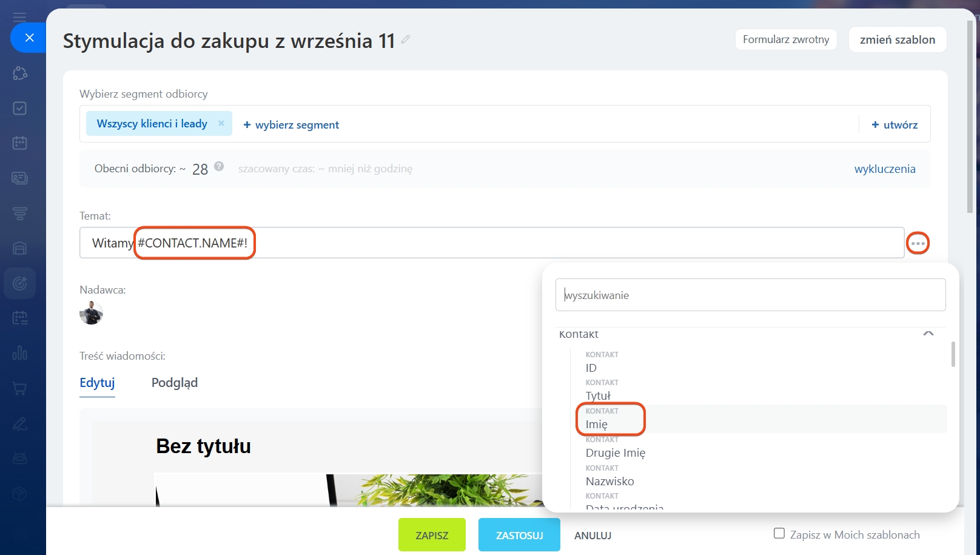Click the sender avatar under Nadawca
Viewport: 980px width, 555px height.
(x=91, y=313)
